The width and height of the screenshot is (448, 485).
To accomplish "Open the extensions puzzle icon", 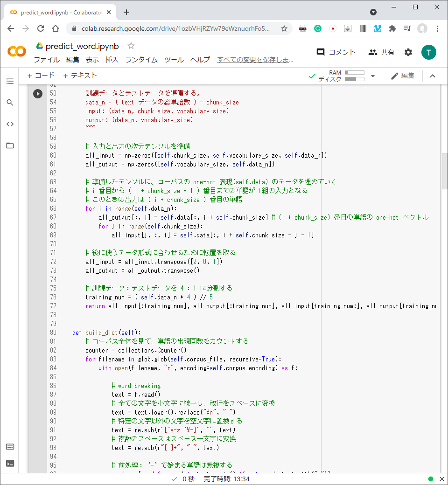I will (x=392, y=29).
